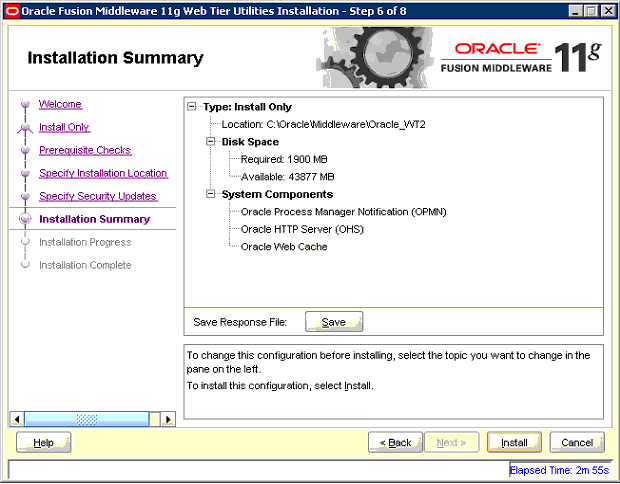Select the Oracle Web Cache row
620x484 pixels.
[x=284, y=247]
